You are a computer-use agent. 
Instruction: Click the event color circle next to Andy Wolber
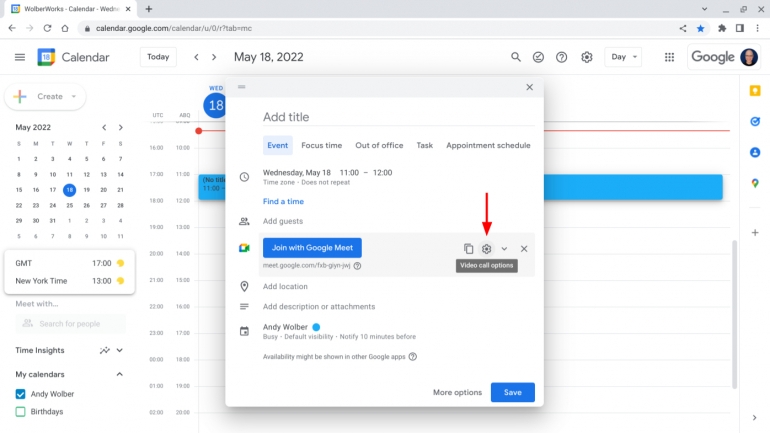316,327
